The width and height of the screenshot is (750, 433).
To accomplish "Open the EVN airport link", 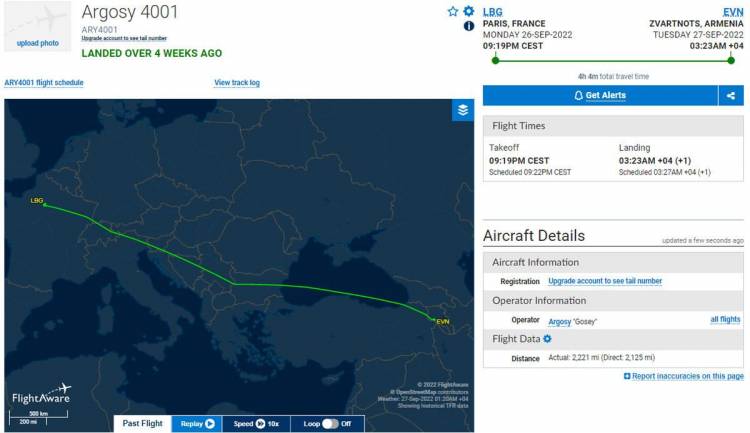I will (x=733, y=12).
